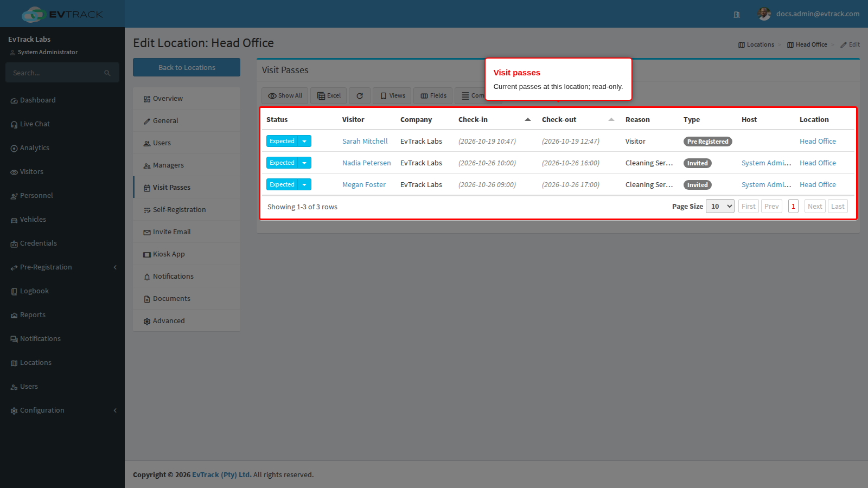The image size is (868, 488).
Task: Change the Page Size dropdown
Action: click(720, 206)
